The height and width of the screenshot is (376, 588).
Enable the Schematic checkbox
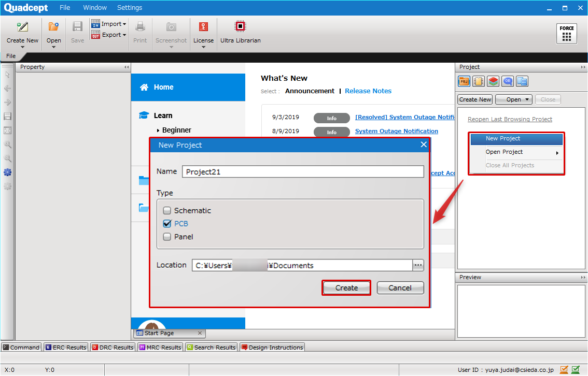167,210
